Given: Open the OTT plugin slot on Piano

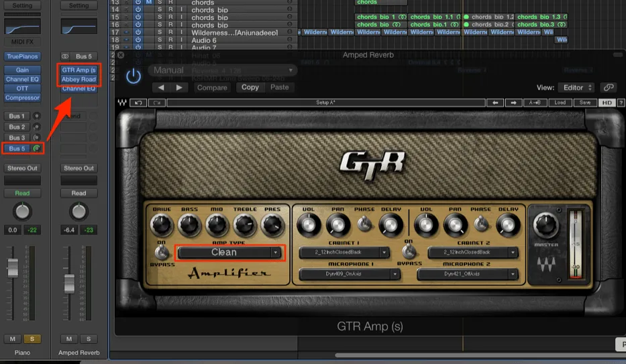Looking at the screenshot, I should pyautogui.click(x=22, y=88).
